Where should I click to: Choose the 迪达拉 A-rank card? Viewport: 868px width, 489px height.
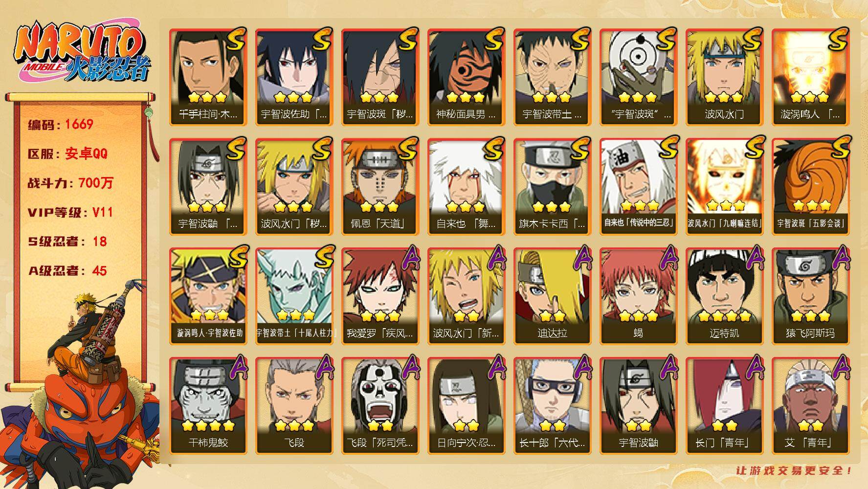point(552,296)
